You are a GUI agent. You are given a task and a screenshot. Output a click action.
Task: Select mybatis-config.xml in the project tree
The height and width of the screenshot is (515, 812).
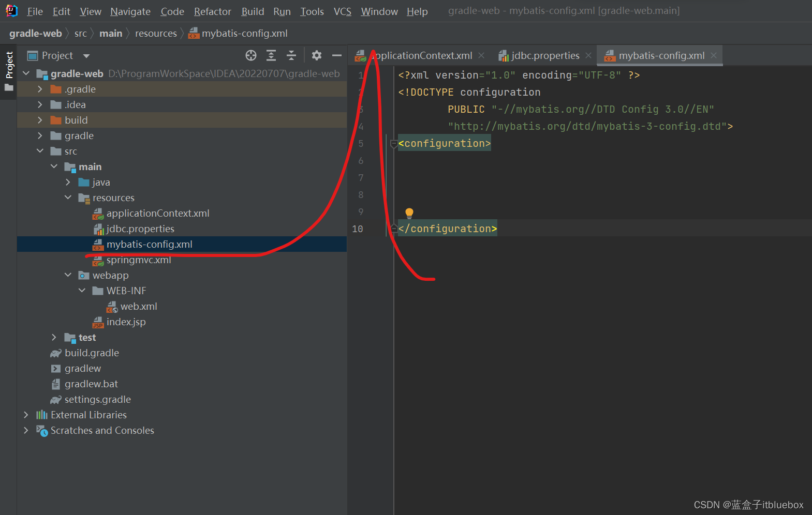150,244
